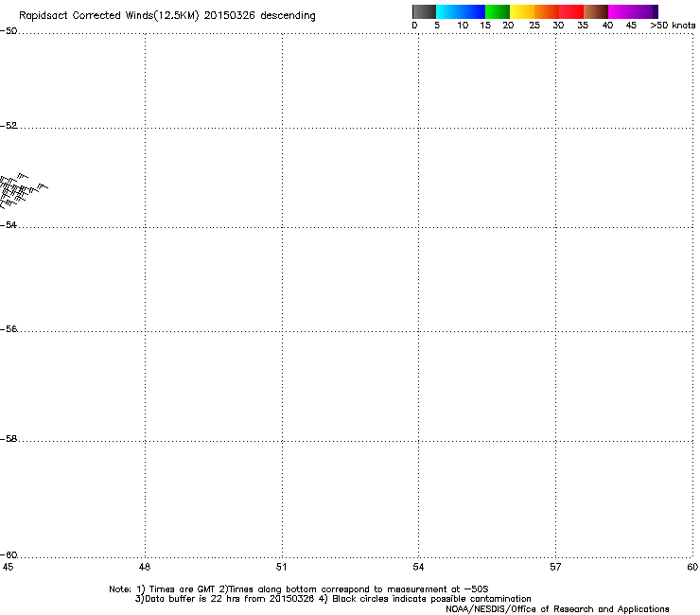700x615 pixels.
Task: Click the legend tick label '25'
Action: pos(534,26)
